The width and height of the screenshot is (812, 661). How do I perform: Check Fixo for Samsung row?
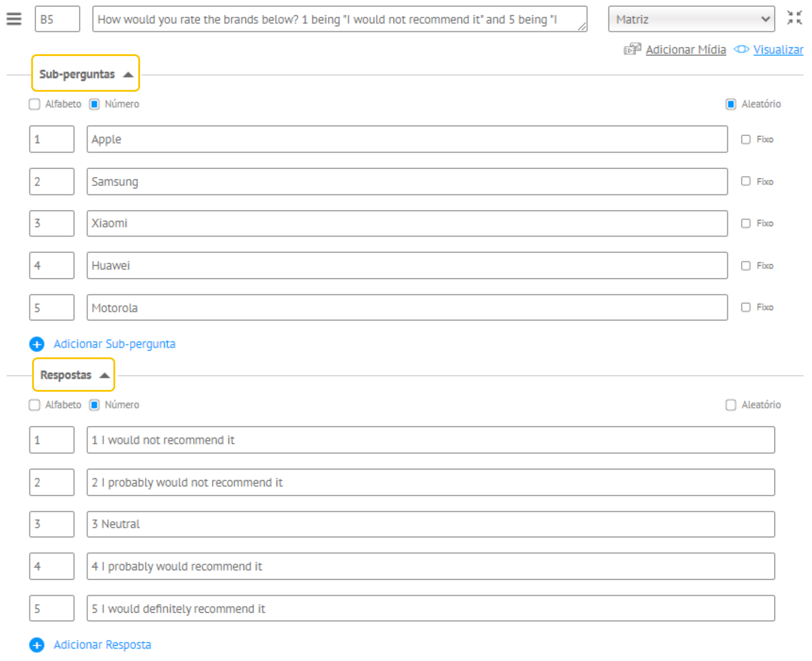point(746,181)
